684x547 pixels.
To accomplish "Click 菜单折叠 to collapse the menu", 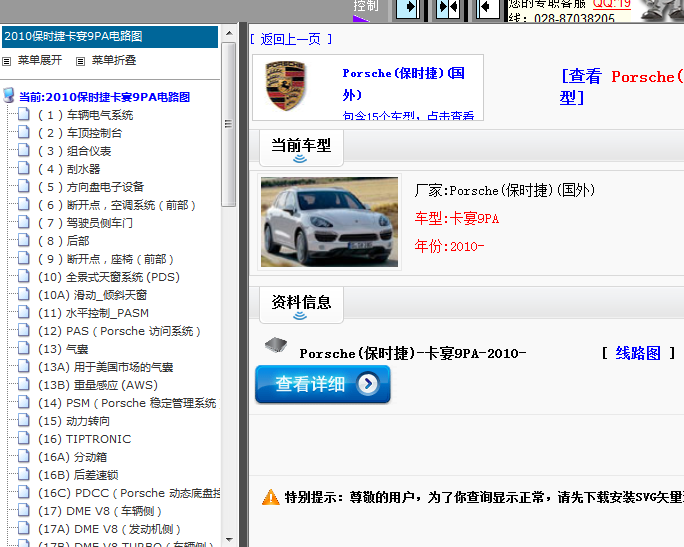I will pos(113,60).
